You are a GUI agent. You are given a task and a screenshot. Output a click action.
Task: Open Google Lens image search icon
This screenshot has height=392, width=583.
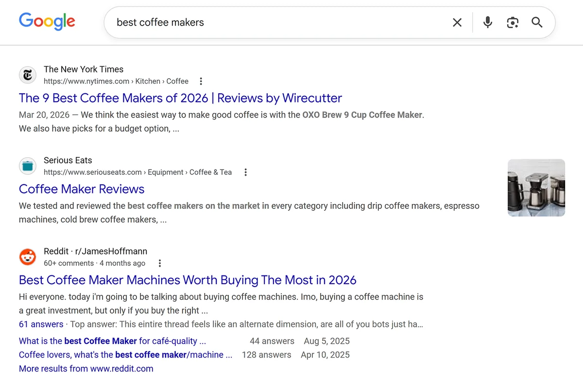[513, 22]
